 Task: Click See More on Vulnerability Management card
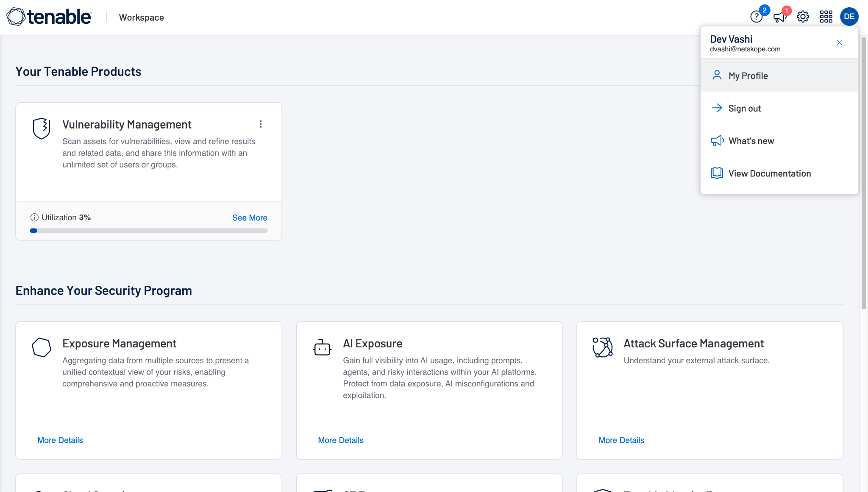click(250, 218)
